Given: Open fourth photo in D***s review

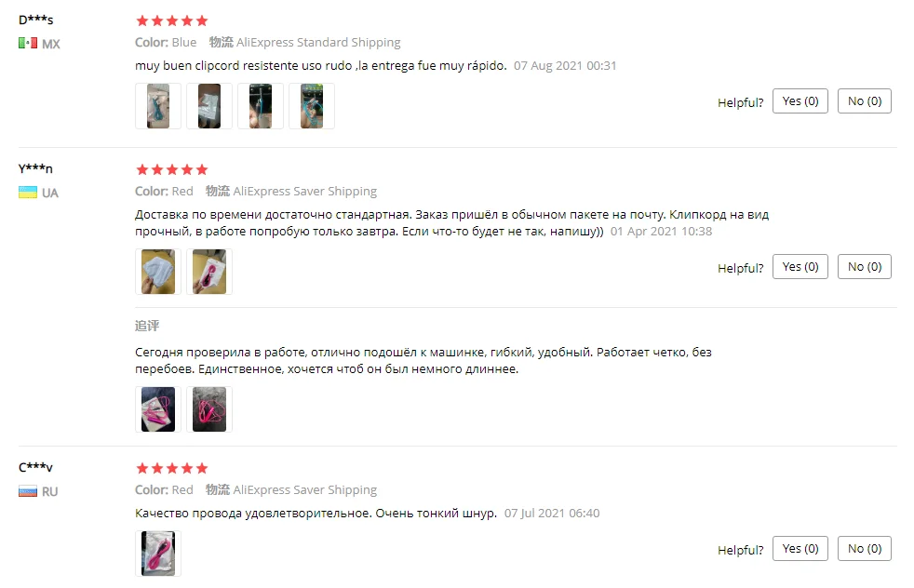Looking at the screenshot, I should click(x=312, y=106).
